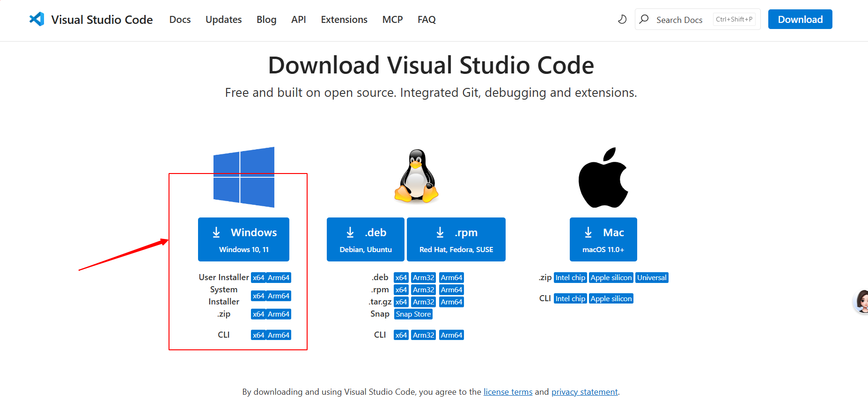868x398 pixels.
Task: Click the Ctrl+Shift+P shortcut badge
Action: click(734, 19)
